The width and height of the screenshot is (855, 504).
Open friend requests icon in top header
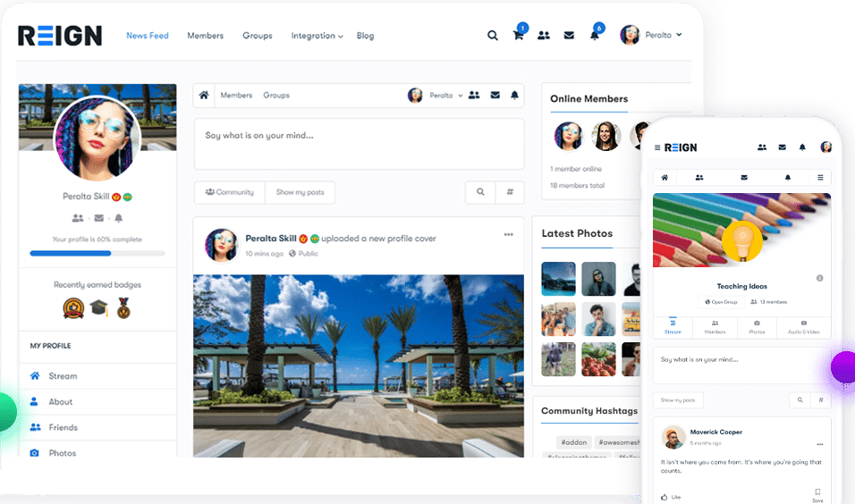(544, 36)
